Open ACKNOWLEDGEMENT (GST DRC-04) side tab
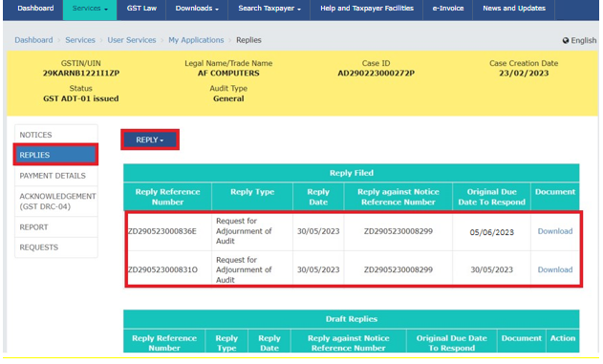The image size is (603, 364). point(56,202)
